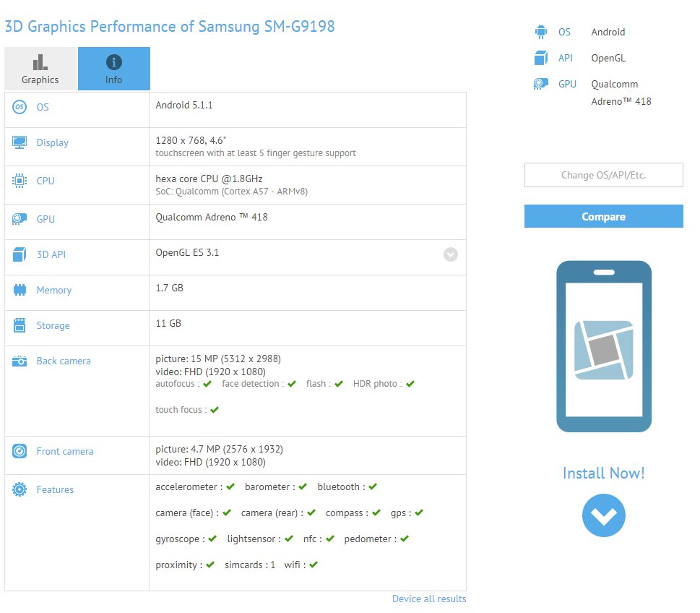Image resolution: width=700 pixels, height=613 pixels.
Task: Click the Graphics bar chart icon
Action: point(40,63)
